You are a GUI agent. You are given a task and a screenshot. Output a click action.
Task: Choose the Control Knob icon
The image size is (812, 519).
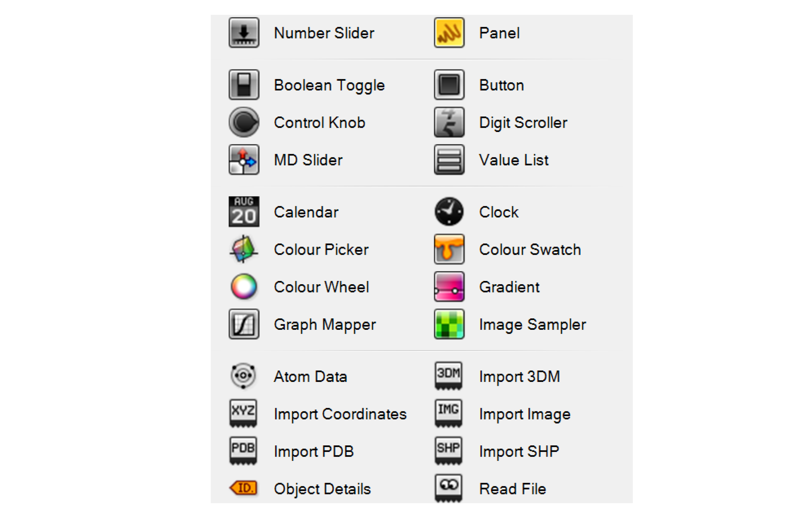tap(244, 122)
